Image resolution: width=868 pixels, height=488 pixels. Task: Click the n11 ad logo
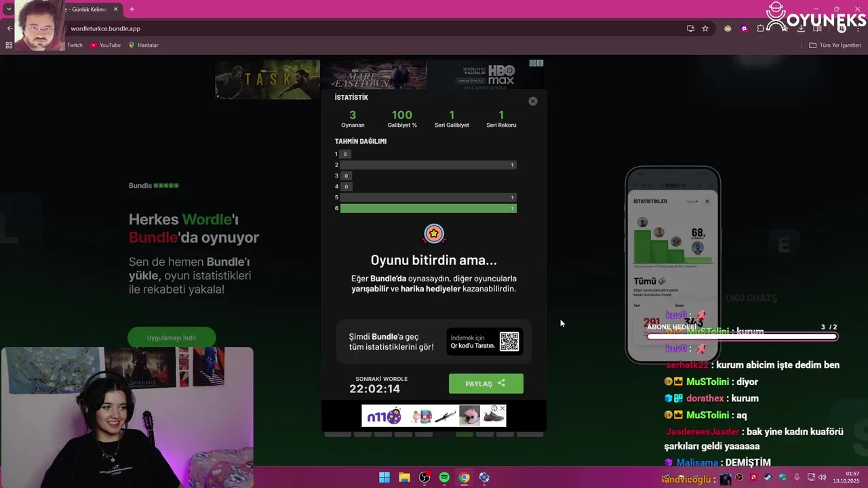(x=384, y=416)
